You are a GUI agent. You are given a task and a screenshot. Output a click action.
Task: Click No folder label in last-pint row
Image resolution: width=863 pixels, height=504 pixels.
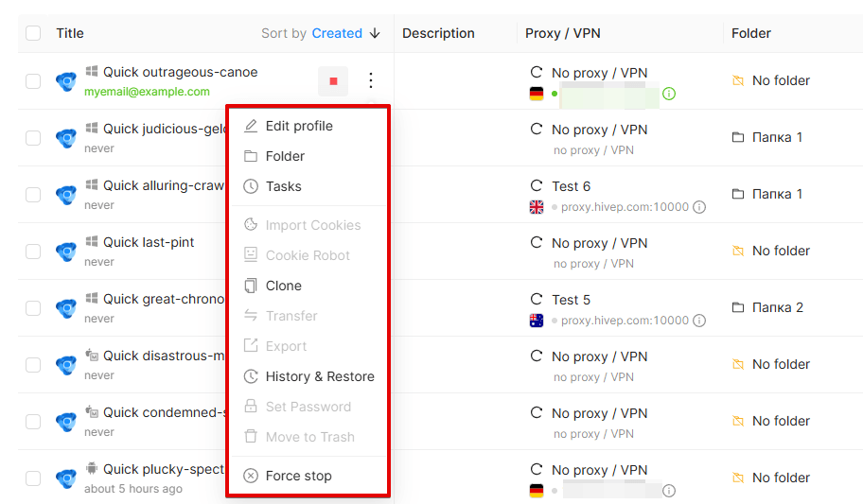[x=781, y=251]
